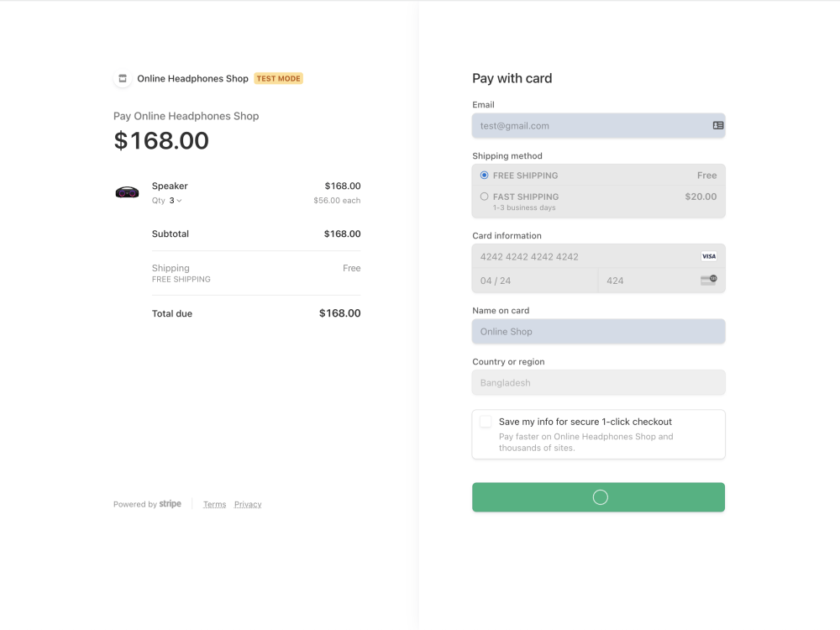Click the CVC card hint icon
840x630 pixels.
[x=709, y=281]
